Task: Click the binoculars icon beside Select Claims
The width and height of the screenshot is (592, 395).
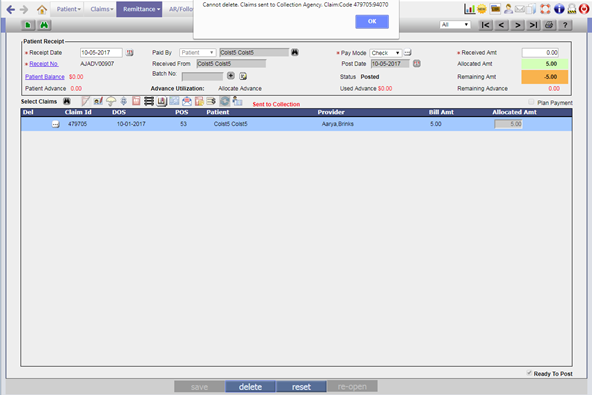Action: click(x=67, y=101)
